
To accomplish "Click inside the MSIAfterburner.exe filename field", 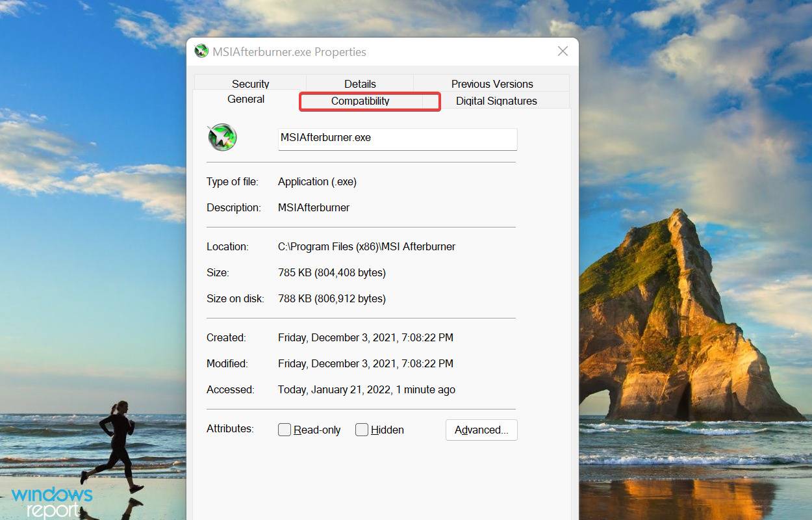I will coord(397,138).
